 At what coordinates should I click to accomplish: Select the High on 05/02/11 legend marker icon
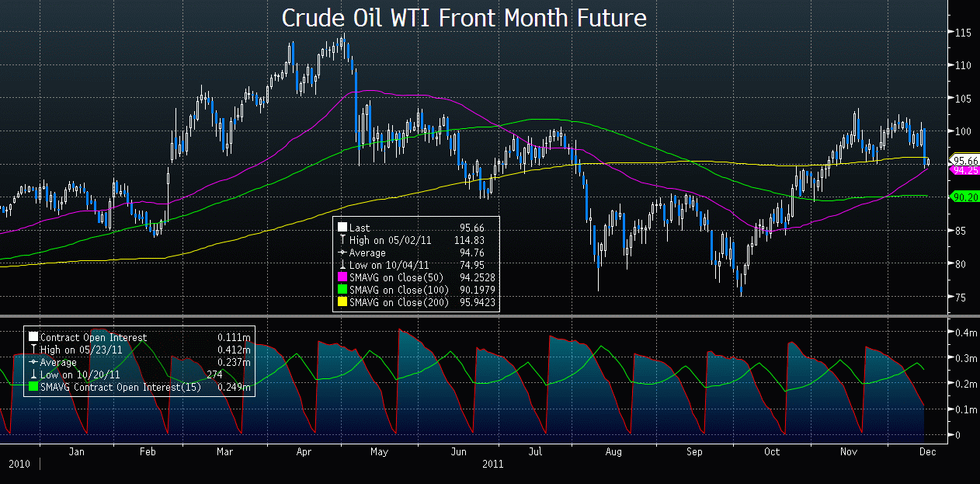[342, 240]
